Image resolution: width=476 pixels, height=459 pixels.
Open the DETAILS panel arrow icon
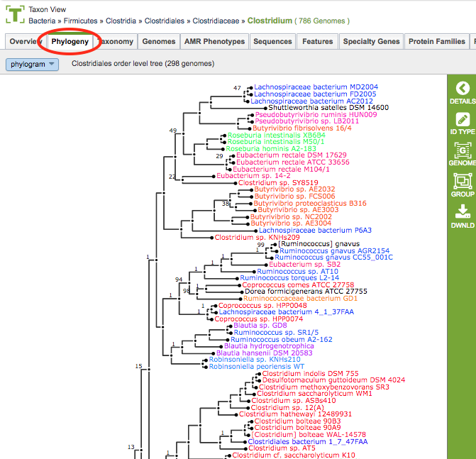coord(463,89)
